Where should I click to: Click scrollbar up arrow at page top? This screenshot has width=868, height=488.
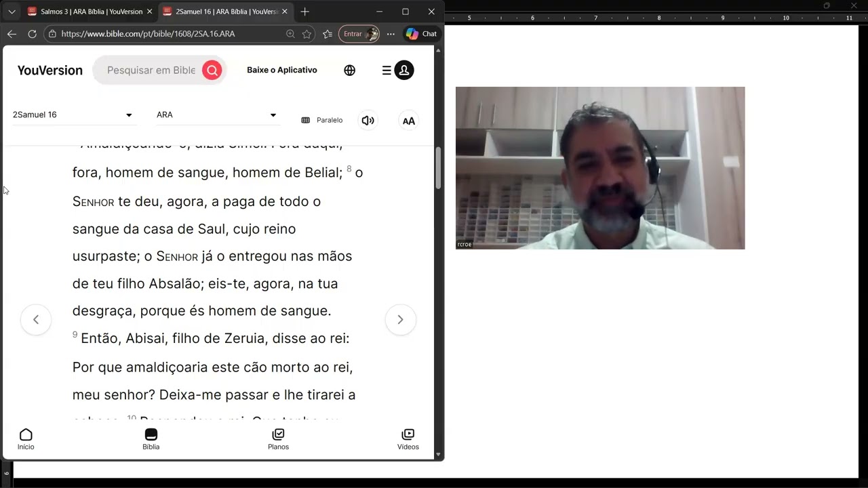(438, 50)
